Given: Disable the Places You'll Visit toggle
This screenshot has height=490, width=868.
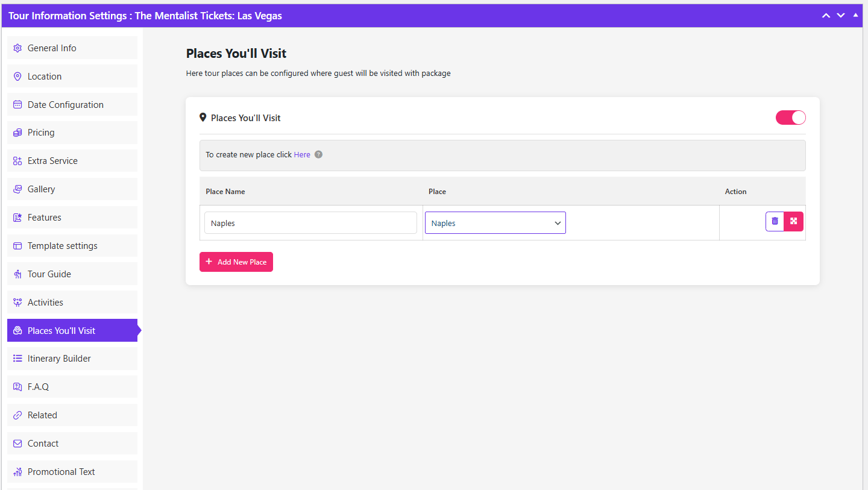Looking at the screenshot, I should pos(790,118).
